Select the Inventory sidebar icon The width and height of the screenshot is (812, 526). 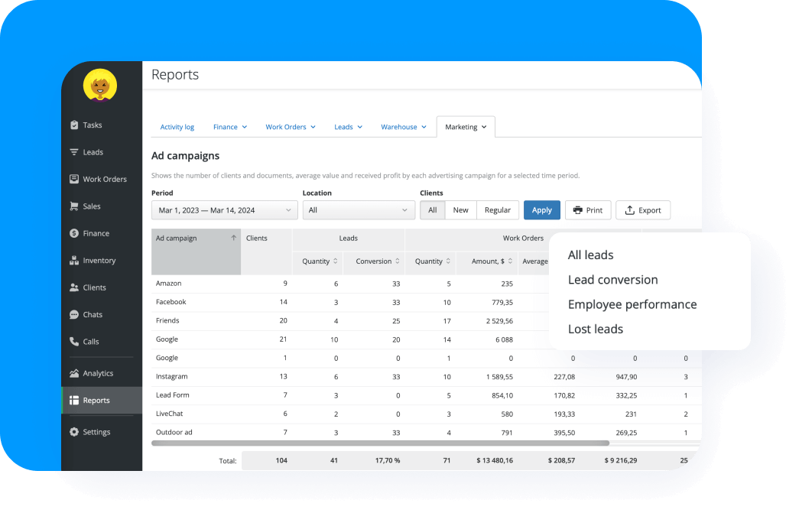(96, 260)
